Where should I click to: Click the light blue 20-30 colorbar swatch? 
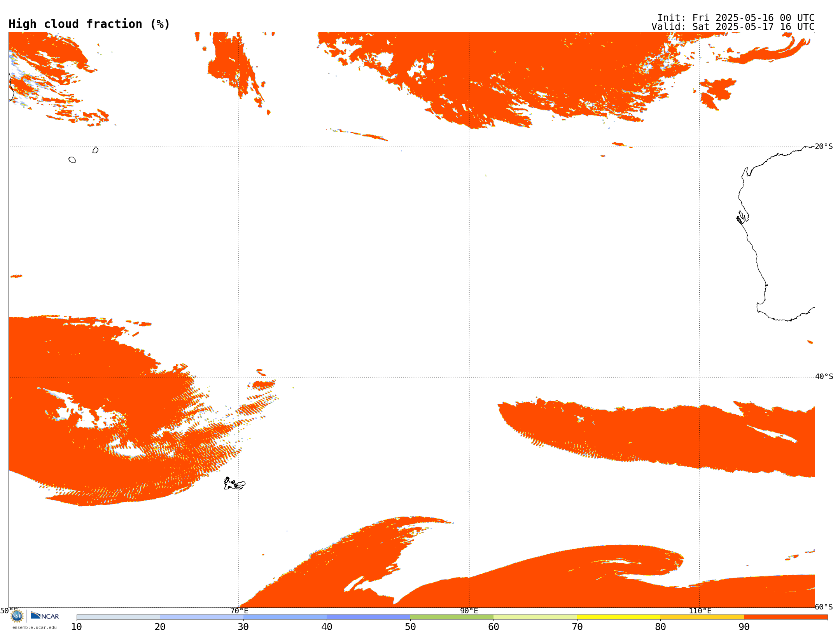click(201, 617)
